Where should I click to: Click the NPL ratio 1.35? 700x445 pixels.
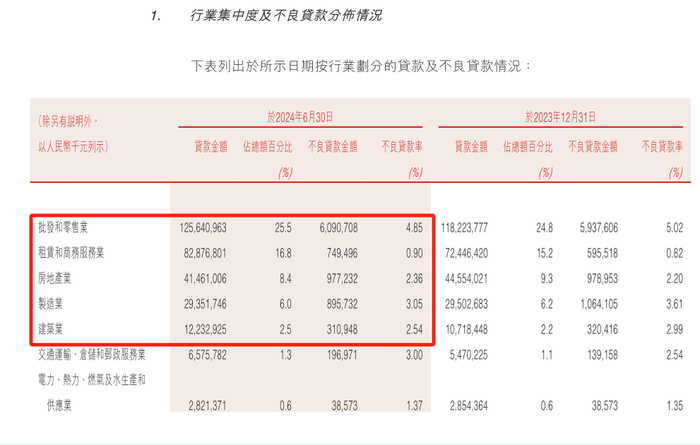[675, 406]
